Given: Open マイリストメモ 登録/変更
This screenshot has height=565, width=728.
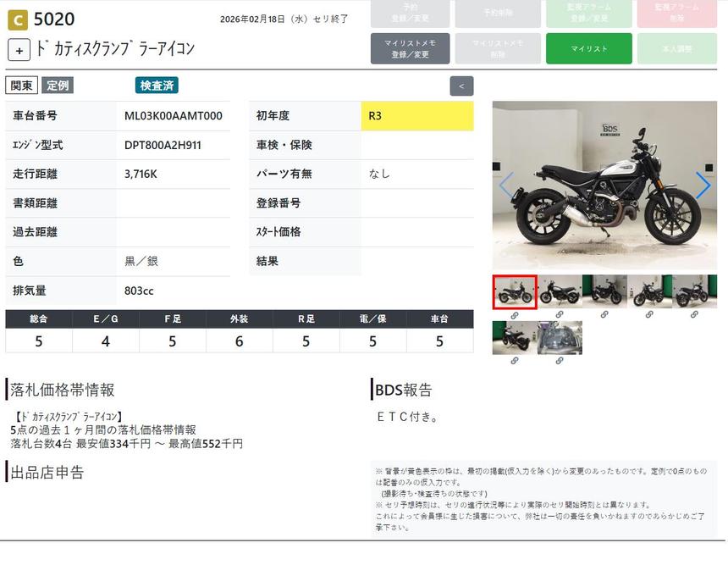Looking at the screenshot, I should (x=411, y=48).
